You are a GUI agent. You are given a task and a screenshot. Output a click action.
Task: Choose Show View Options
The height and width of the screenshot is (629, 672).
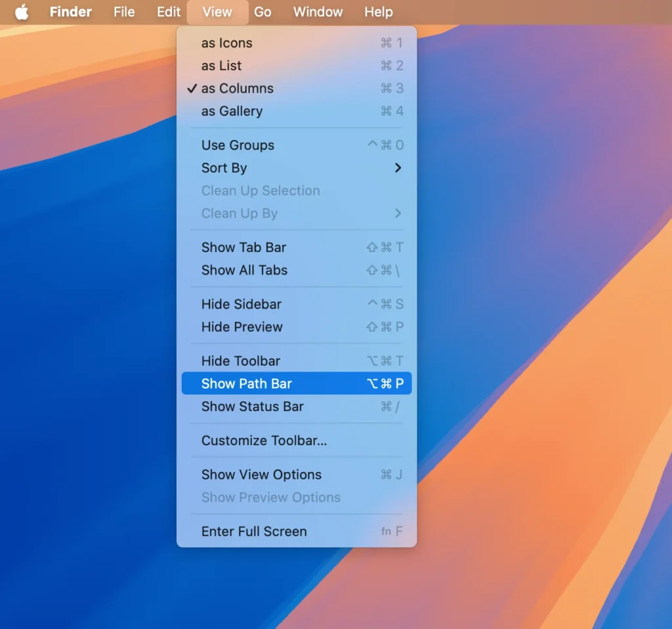pyautogui.click(x=297, y=475)
